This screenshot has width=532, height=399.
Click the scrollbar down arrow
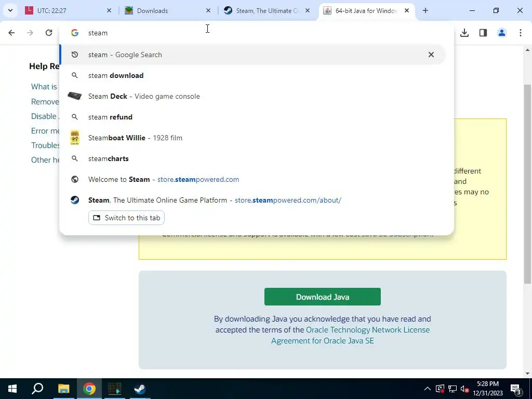click(x=528, y=374)
